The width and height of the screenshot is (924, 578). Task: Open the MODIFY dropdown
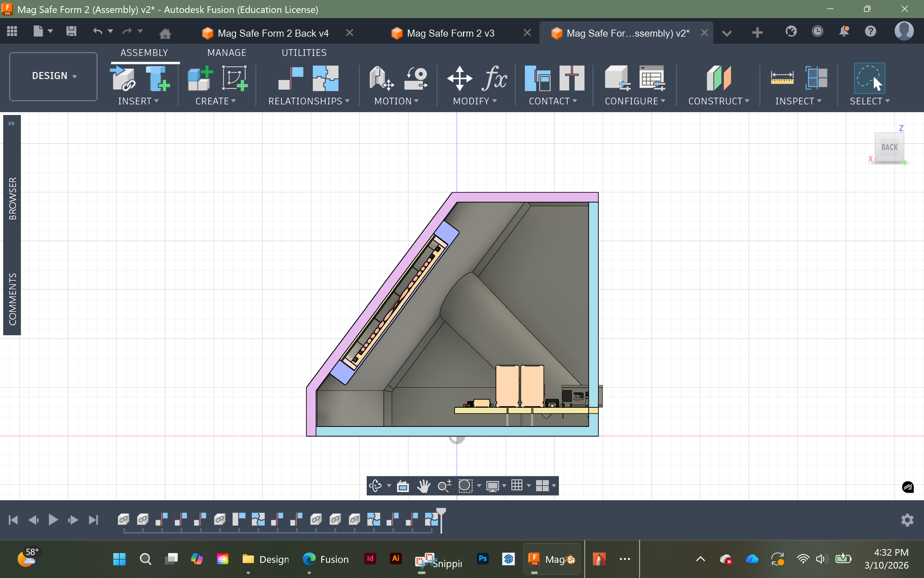tap(475, 101)
